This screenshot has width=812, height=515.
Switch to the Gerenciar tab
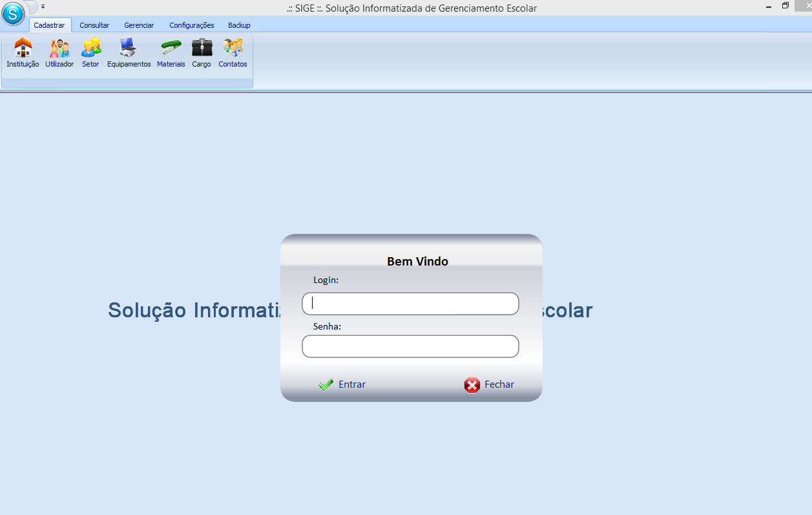tap(139, 25)
